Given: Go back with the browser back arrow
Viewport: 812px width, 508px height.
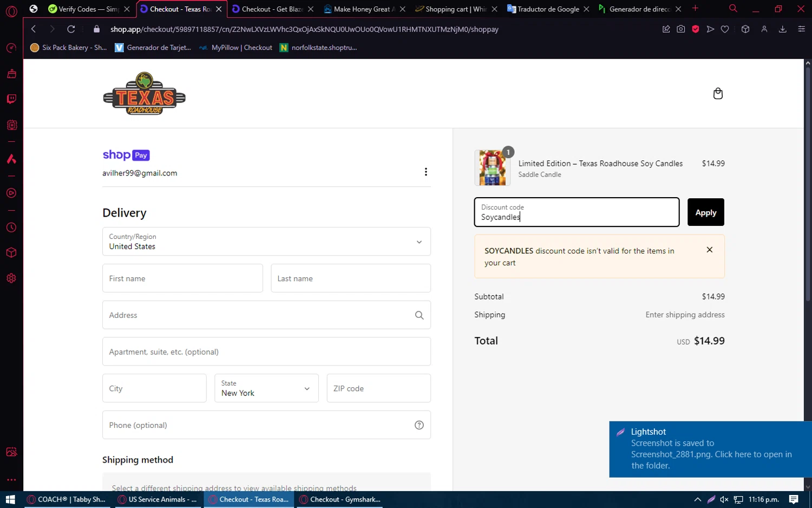Looking at the screenshot, I should [x=34, y=29].
